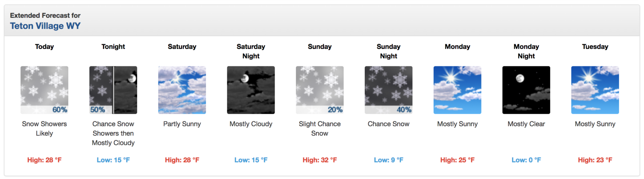Click the High: 32 °F Sunday temperature

(x=320, y=160)
